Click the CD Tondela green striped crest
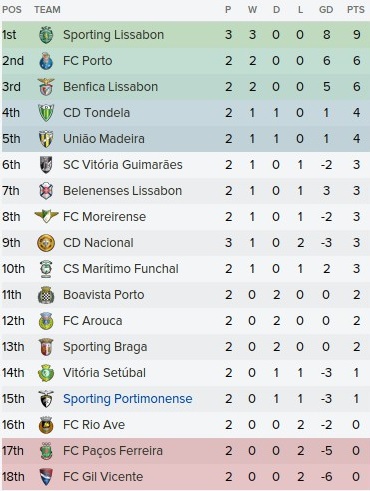The height and width of the screenshot is (491, 370). tap(46, 113)
